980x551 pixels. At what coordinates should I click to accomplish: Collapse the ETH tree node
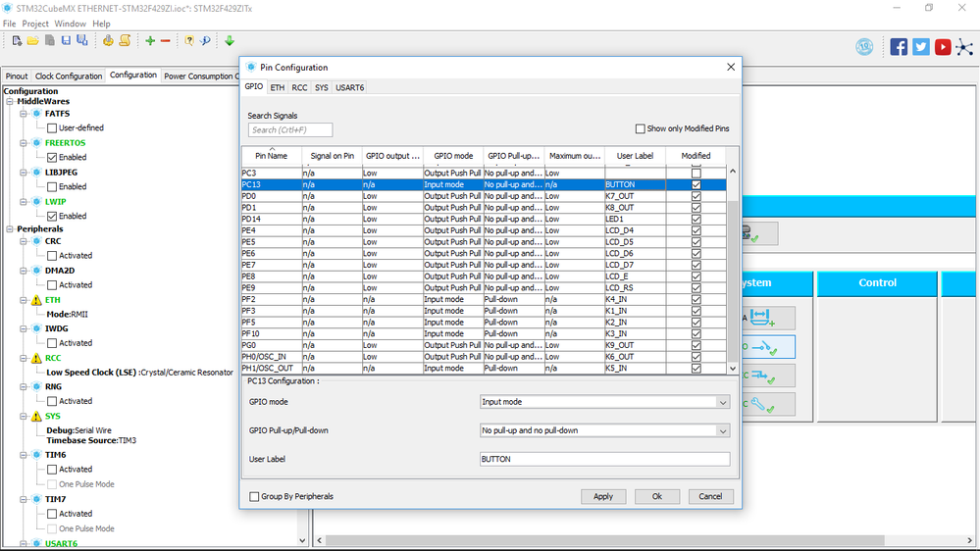click(x=24, y=300)
